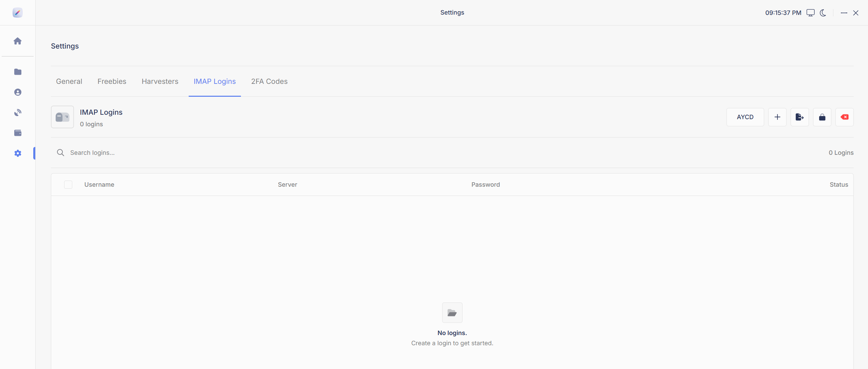The width and height of the screenshot is (868, 369).
Task: Check the select-all checkbox beside Username
Action: coord(68,185)
